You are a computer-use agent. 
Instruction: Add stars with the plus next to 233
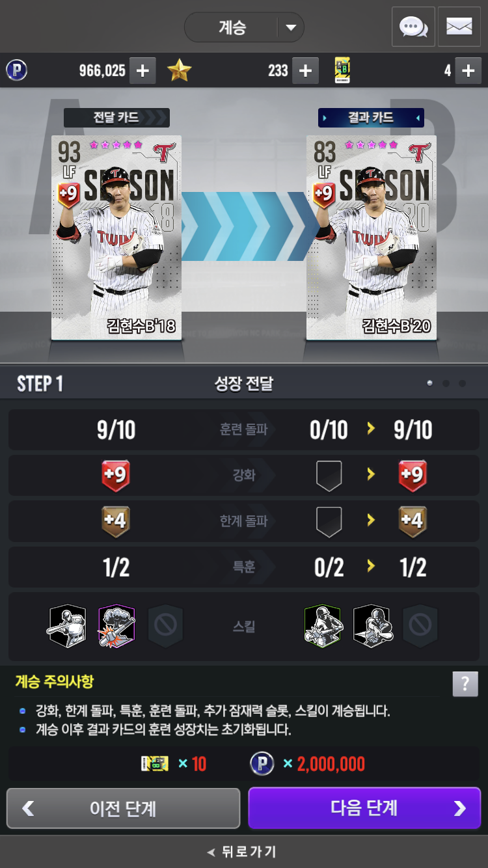pos(305,71)
